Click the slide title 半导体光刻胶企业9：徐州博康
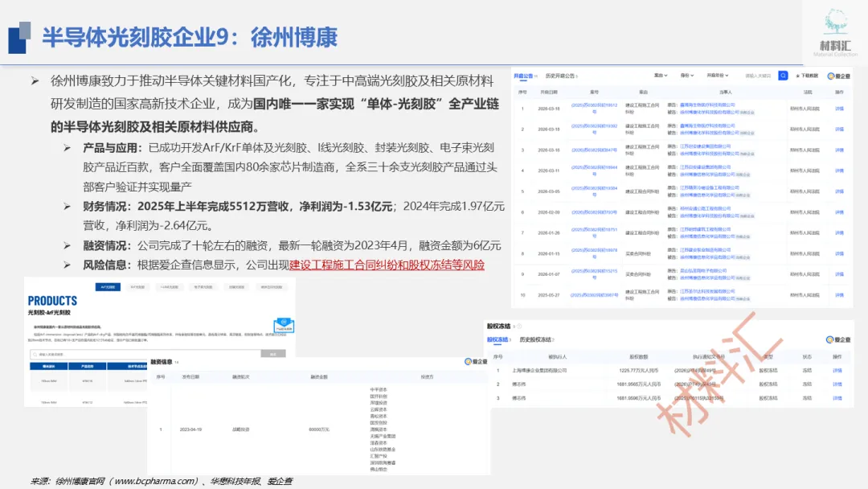868x489 pixels. (190, 38)
